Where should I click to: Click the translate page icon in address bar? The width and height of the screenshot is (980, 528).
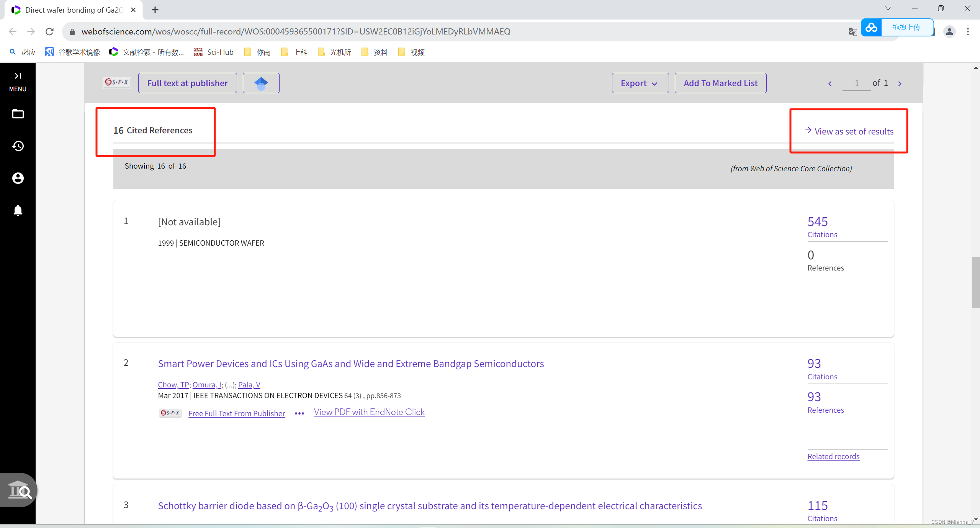[852, 32]
